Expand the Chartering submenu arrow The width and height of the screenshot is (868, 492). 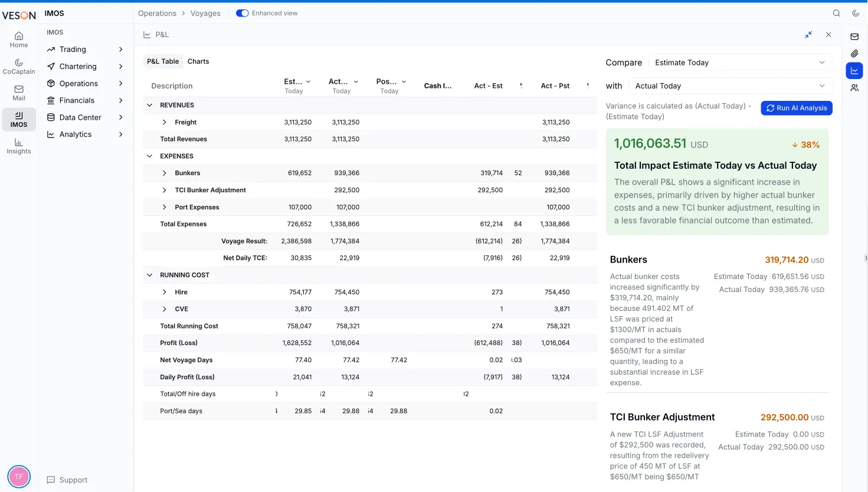click(x=121, y=67)
